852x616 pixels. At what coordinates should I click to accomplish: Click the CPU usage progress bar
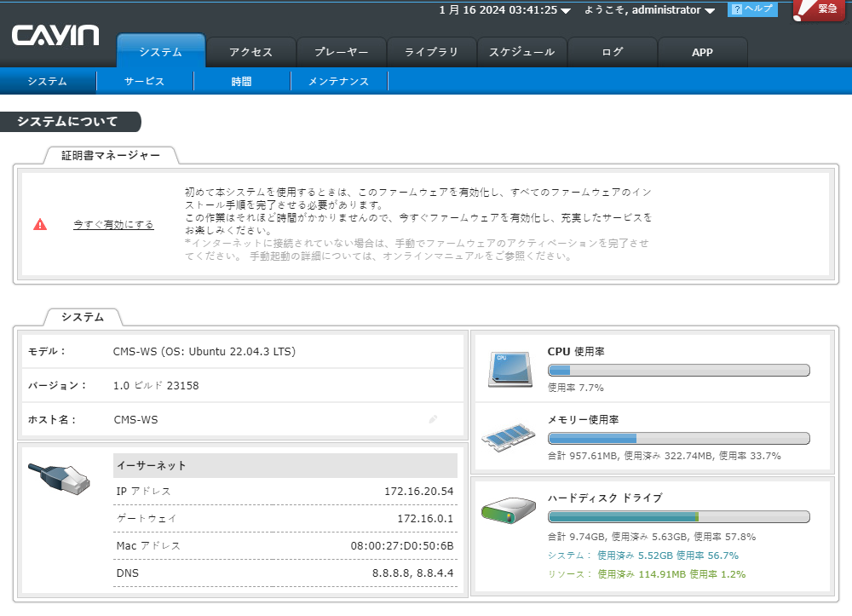point(679,371)
